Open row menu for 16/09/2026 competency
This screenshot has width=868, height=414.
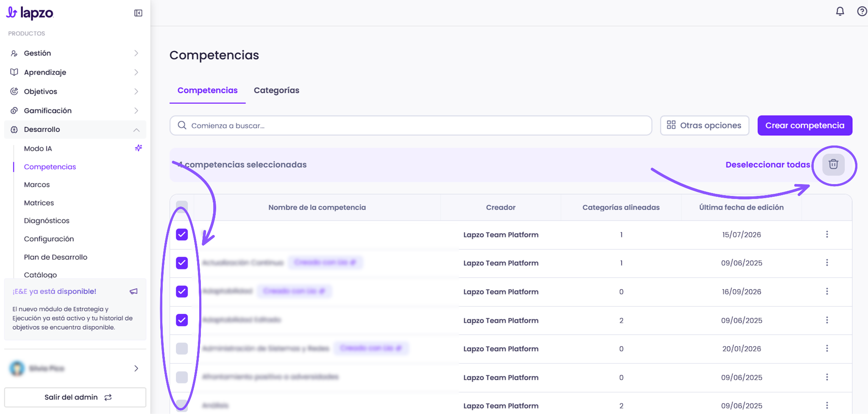(x=827, y=291)
